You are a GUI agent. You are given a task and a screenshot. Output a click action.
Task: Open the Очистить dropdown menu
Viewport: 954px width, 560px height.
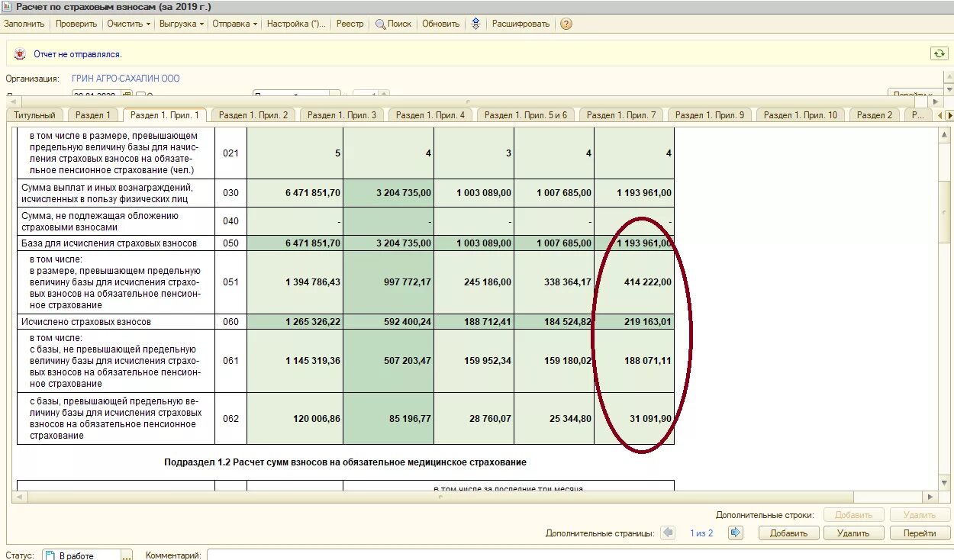coord(128,24)
